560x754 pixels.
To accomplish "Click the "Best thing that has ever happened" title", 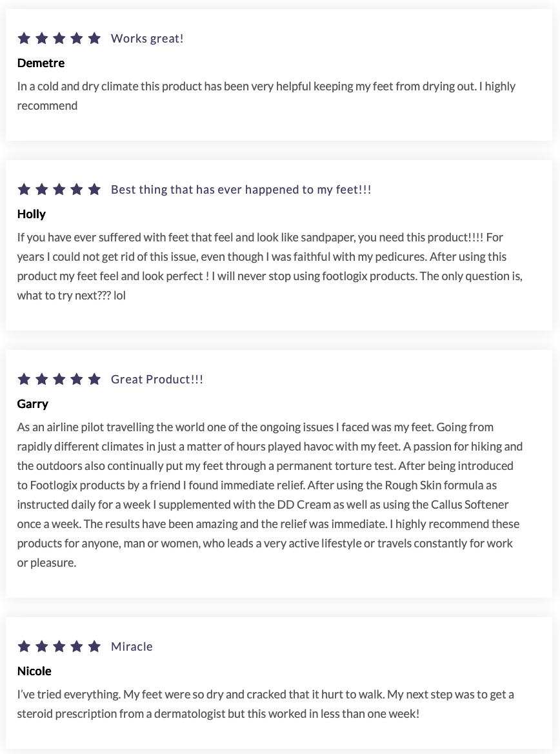I will [241, 190].
